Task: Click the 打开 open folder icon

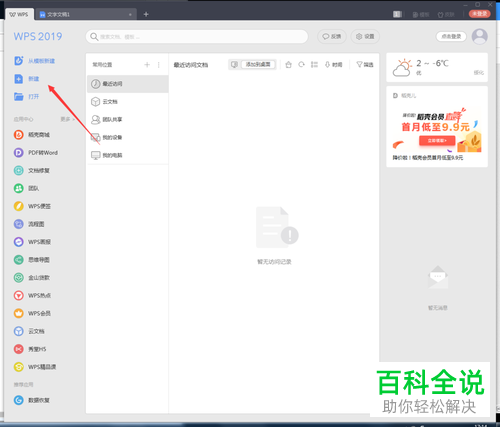Action: 19,97
